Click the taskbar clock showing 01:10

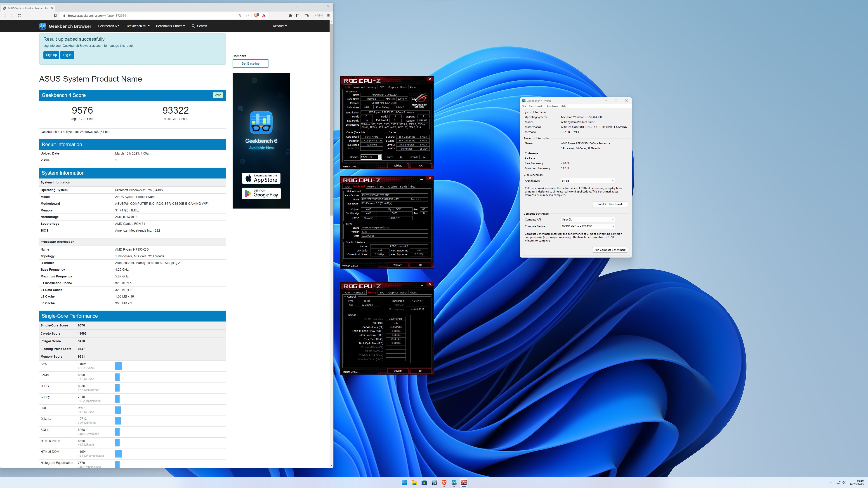(856, 483)
